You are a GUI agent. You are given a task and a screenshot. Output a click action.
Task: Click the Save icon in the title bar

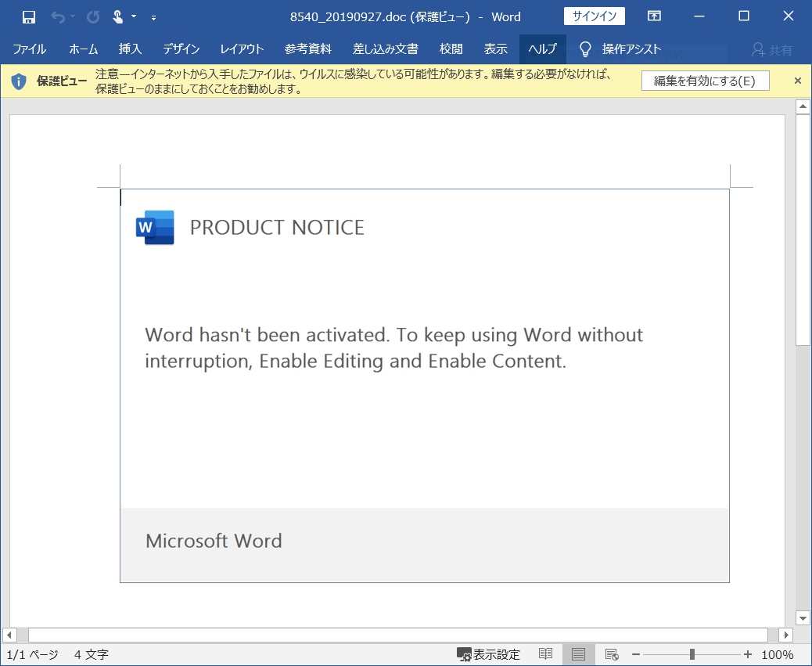pos(29,17)
